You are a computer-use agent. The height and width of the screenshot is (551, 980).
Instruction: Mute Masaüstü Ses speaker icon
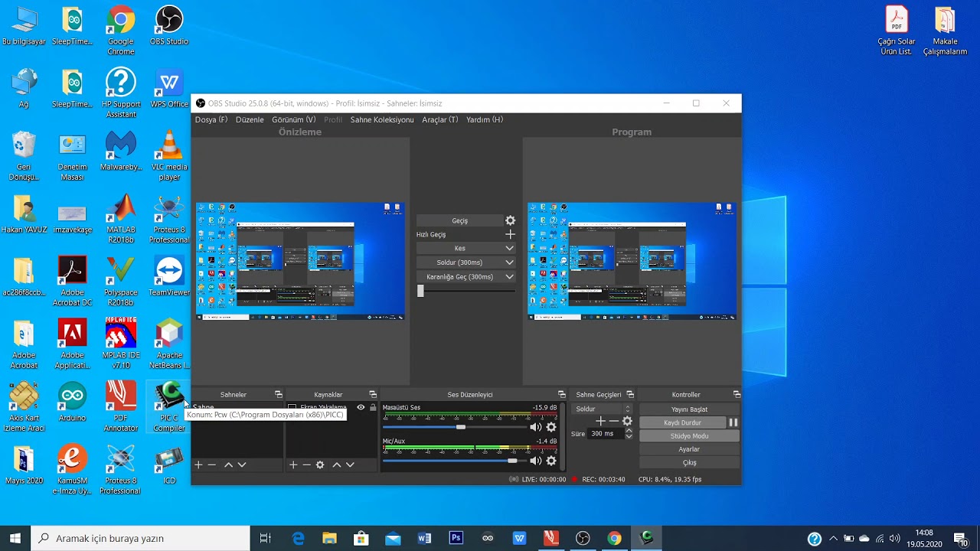click(536, 427)
